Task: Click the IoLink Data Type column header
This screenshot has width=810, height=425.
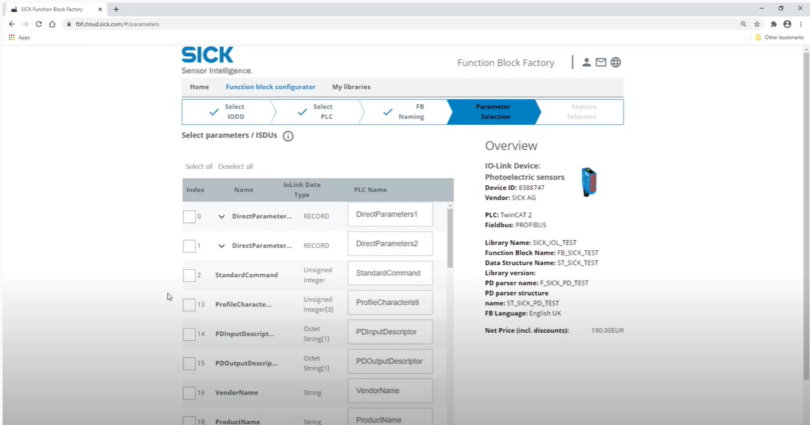Action: (x=302, y=190)
